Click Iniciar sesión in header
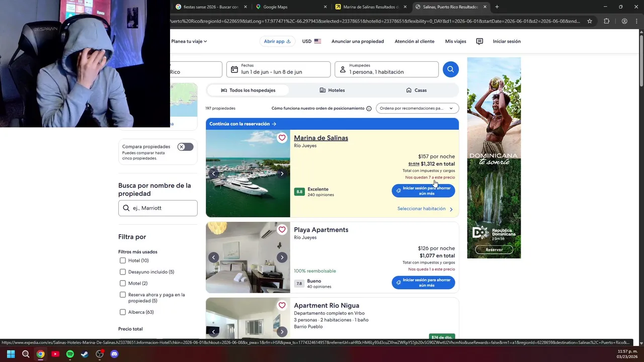 click(x=507, y=41)
